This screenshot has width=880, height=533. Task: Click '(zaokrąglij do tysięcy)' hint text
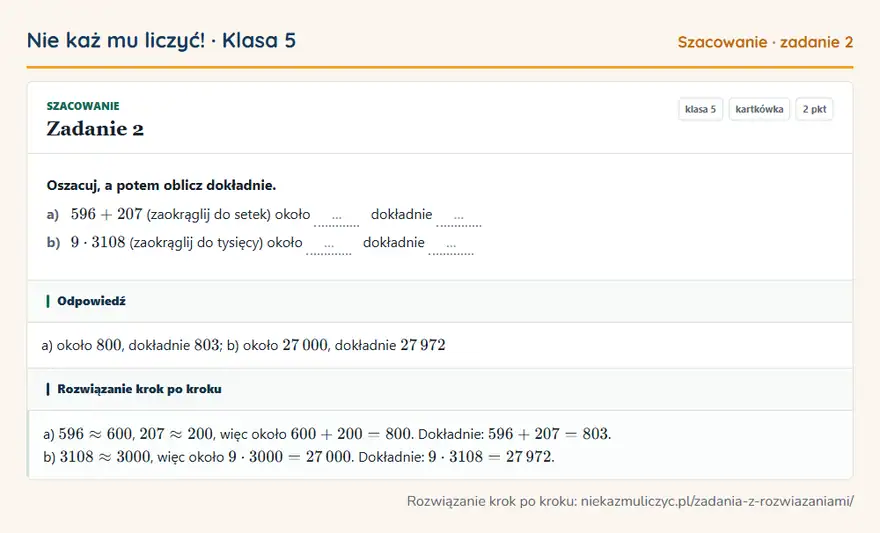(196, 242)
